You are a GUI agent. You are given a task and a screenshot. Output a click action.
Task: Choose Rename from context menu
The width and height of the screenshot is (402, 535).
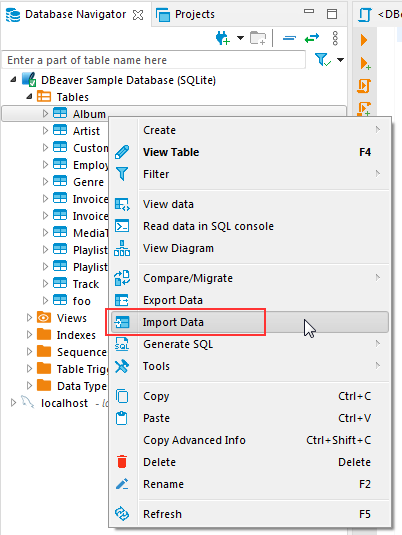[249, 484]
